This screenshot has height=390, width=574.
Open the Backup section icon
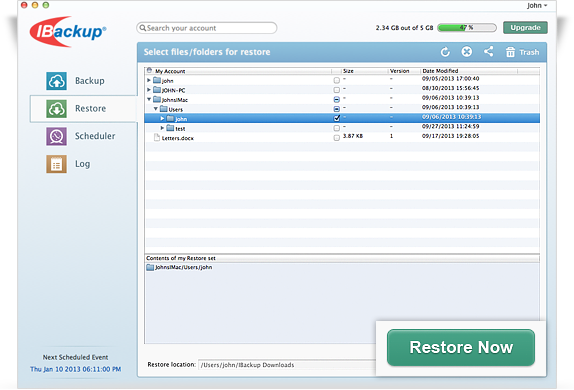pos(56,81)
